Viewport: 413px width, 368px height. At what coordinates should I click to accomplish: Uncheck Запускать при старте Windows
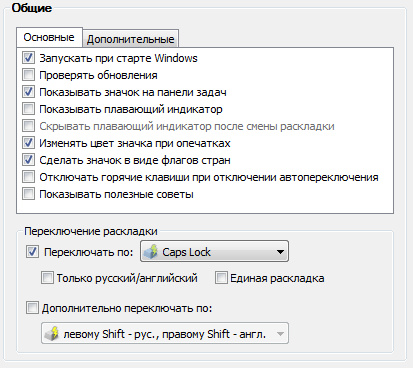28,58
